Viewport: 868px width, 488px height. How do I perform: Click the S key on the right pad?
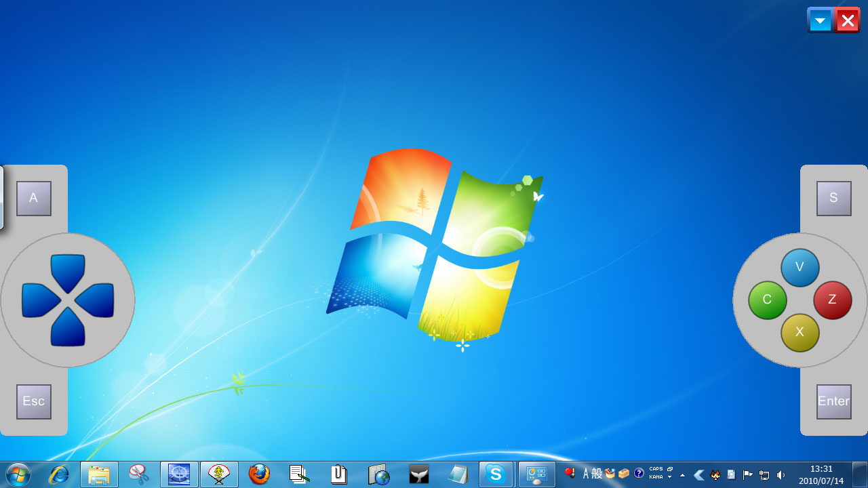click(x=834, y=199)
